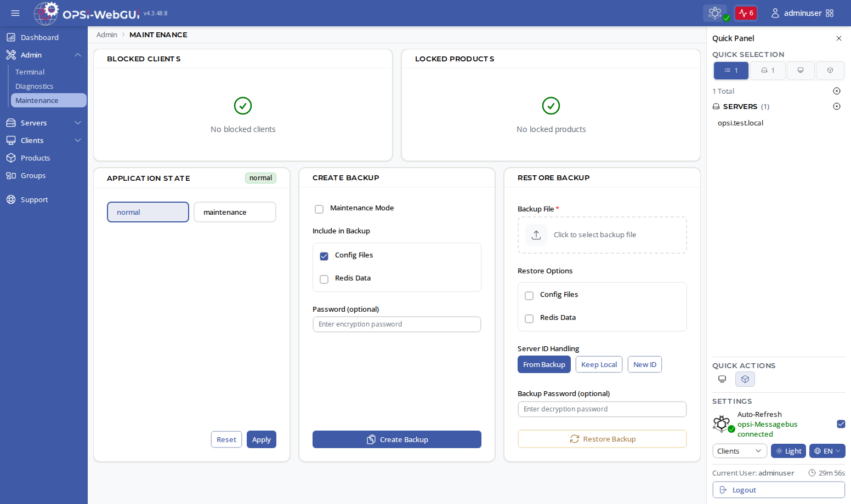Click the 29m 56s session timer
Image resolution: width=851 pixels, height=504 pixels.
(x=827, y=473)
